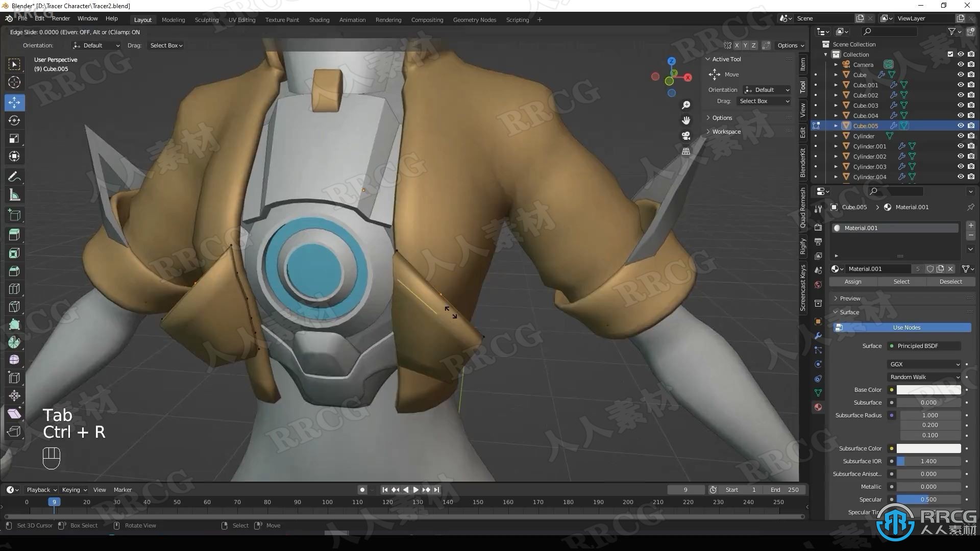Screen dimensions: 980x551
Task: Click the pan view hand icon
Action: 686,120
